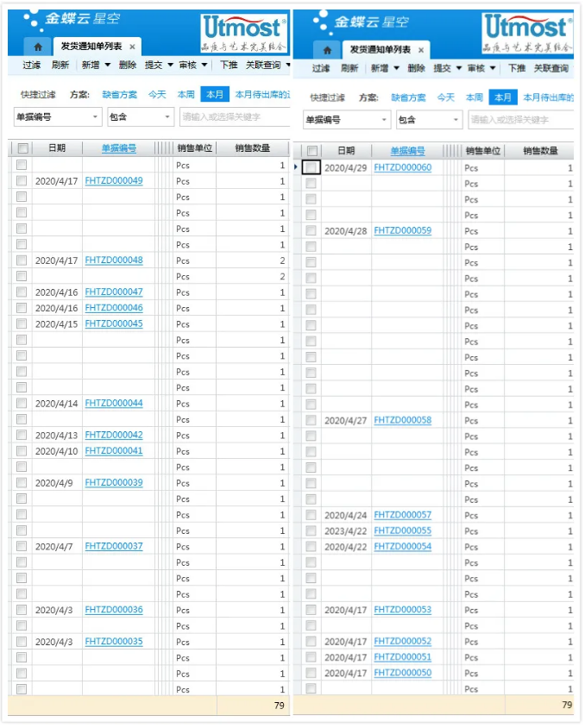This screenshot has width=585, height=728.
Task: Toggle select-all header checkbox in right window
Action: coord(312,151)
